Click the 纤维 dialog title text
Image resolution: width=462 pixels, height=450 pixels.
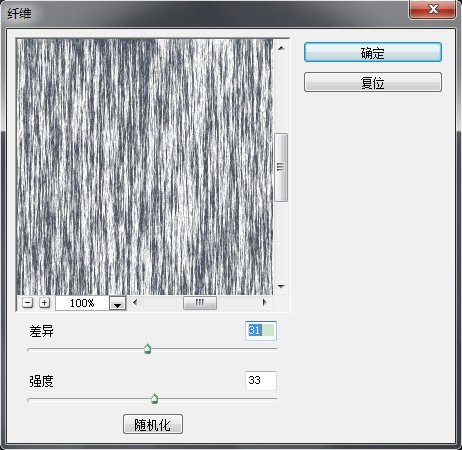(19, 14)
